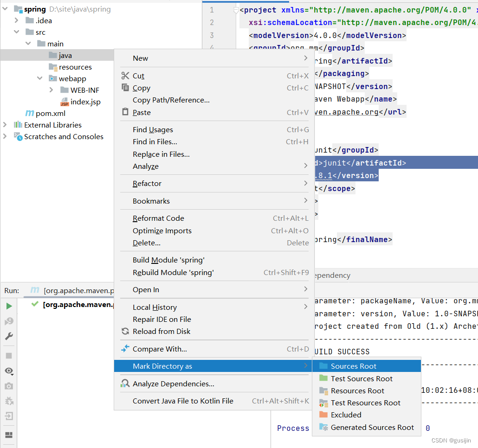Click the ven.apache.org url link

coord(346,112)
